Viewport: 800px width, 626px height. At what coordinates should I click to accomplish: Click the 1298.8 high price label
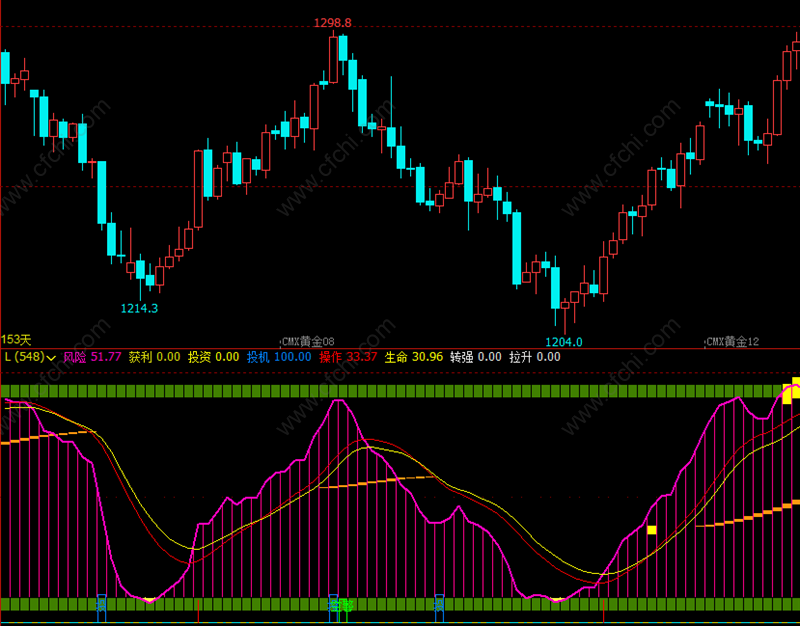tap(333, 23)
